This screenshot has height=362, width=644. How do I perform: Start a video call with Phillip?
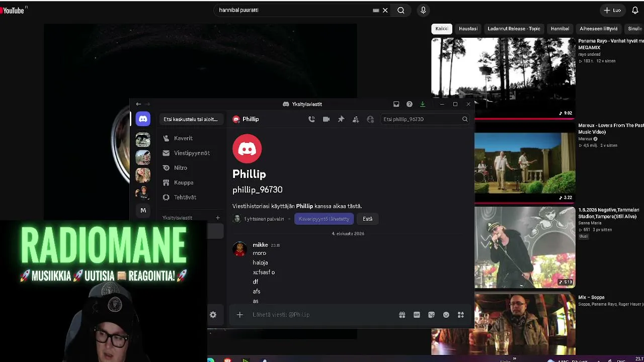(x=326, y=119)
